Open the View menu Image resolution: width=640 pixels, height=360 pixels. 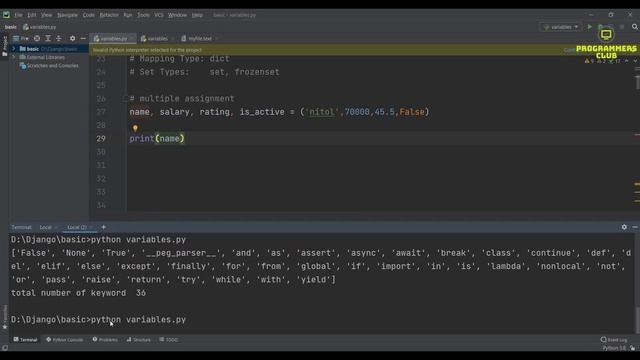(x=46, y=15)
